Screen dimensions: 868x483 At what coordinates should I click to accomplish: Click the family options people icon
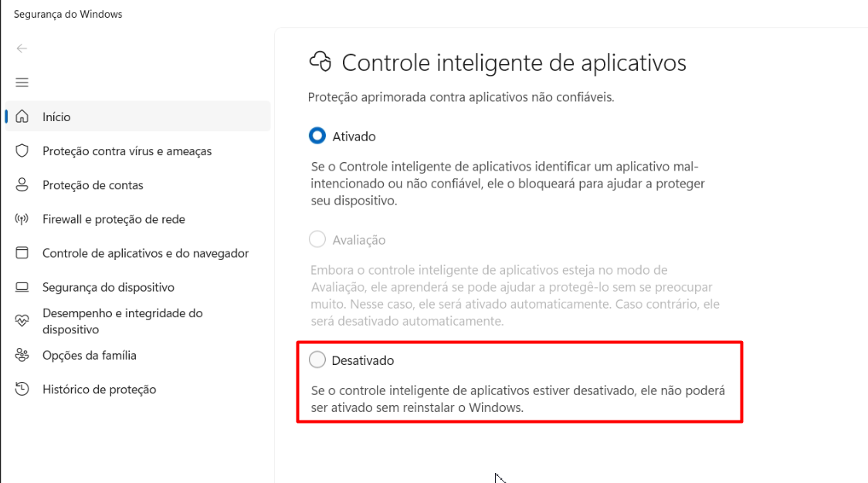(22, 355)
